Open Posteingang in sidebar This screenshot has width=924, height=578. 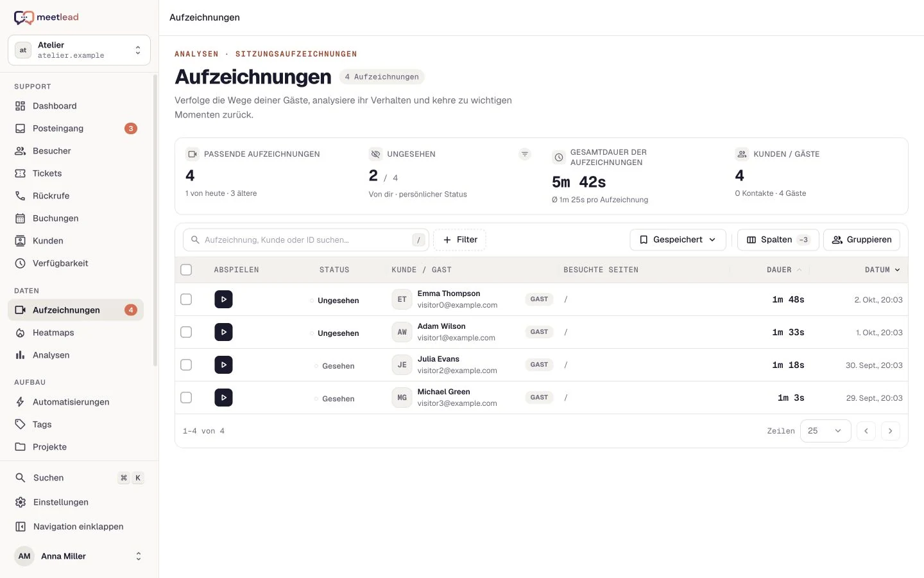pyautogui.click(x=76, y=128)
